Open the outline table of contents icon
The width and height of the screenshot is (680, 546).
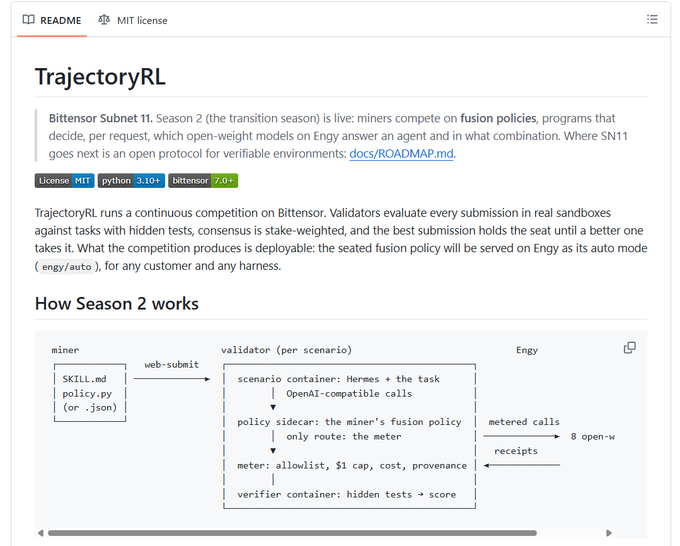(x=652, y=20)
